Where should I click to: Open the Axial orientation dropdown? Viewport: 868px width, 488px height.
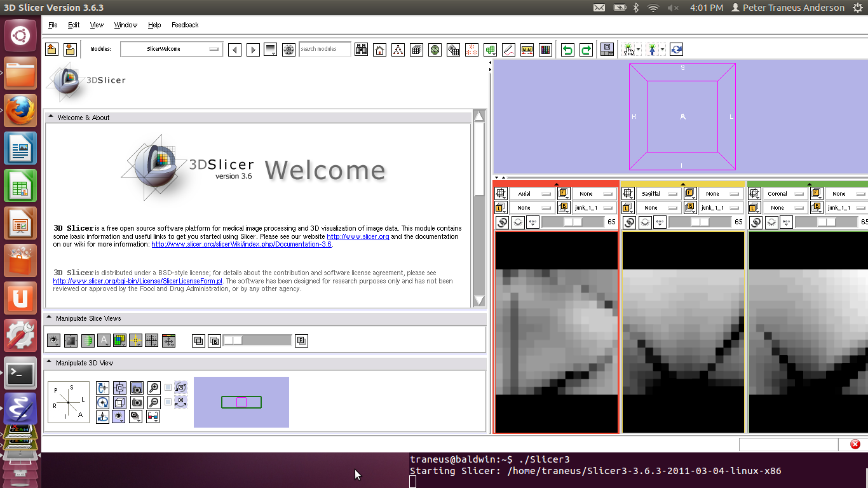532,194
